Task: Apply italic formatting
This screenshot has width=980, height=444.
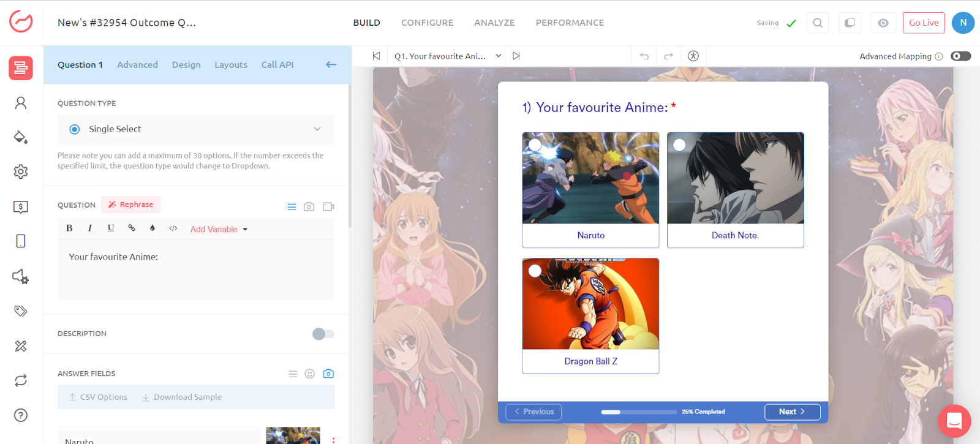Action: point(90,228)
